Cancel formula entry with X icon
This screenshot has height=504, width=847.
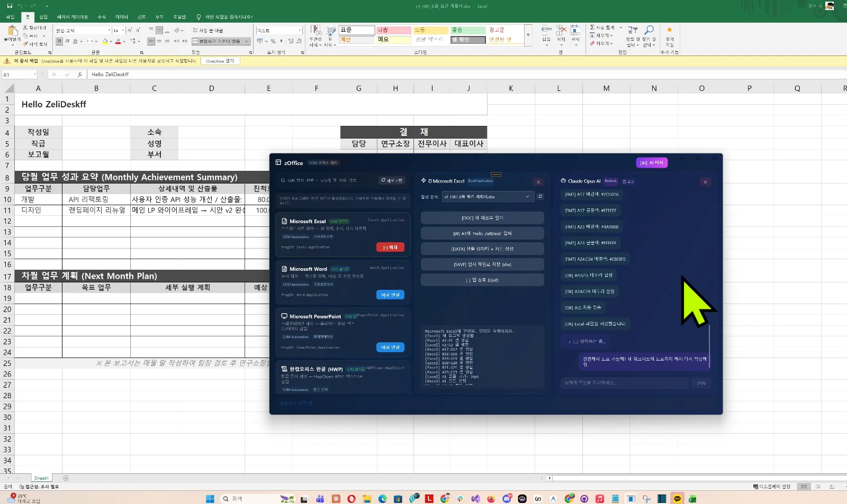[54, 75]
